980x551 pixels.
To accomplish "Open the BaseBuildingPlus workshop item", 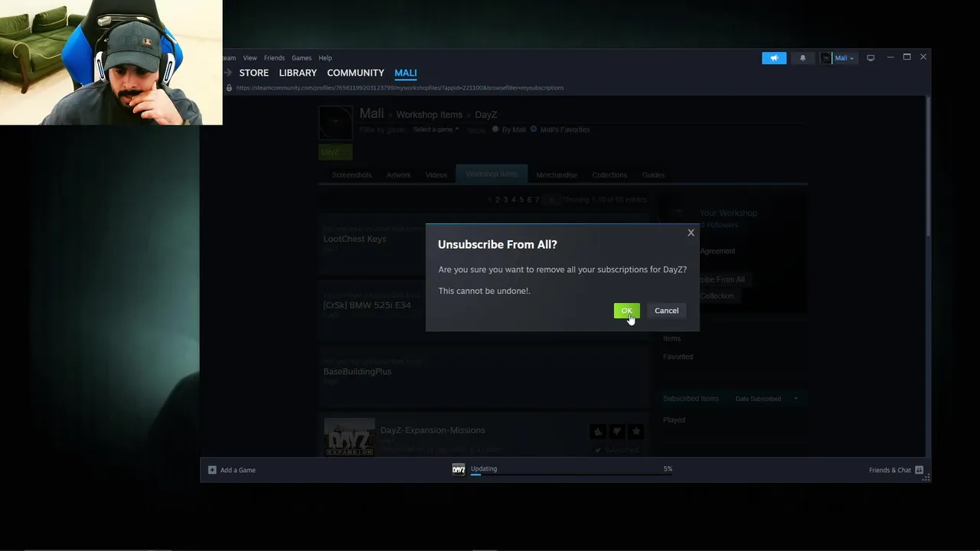I will pyautogui.click(x=357, y=372).
